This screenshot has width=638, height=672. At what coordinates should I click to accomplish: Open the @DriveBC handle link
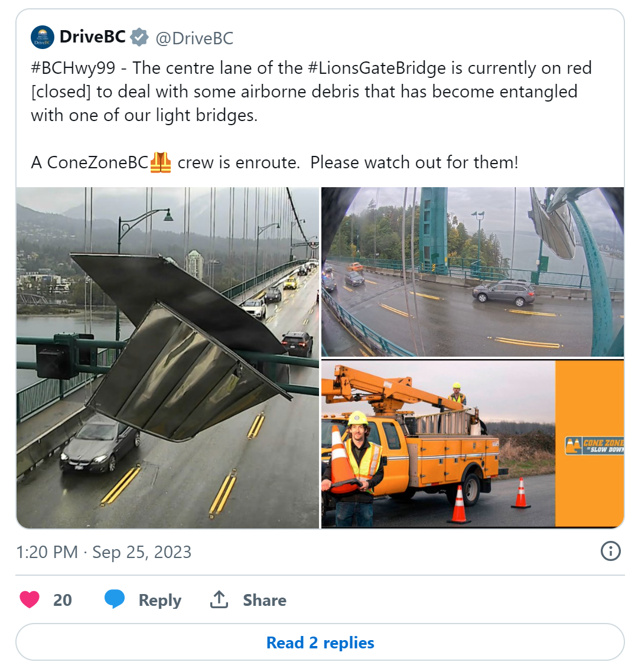tap(195, 38)
